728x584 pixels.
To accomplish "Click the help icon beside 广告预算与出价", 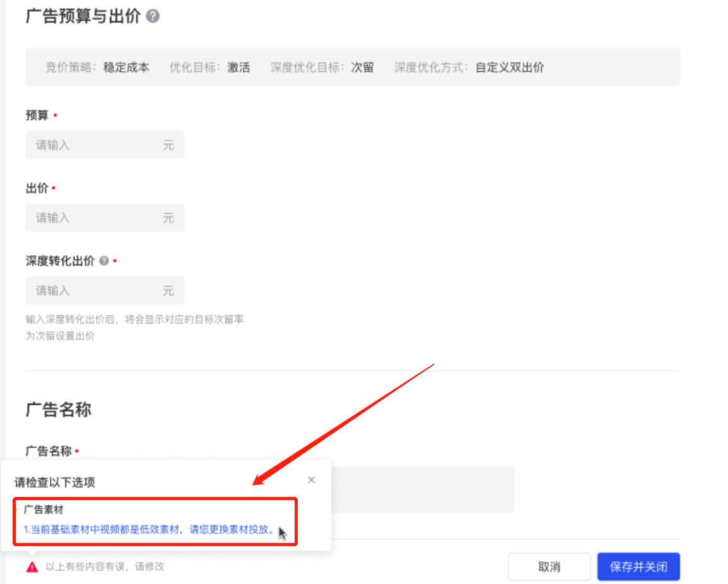I will point(153,16).
